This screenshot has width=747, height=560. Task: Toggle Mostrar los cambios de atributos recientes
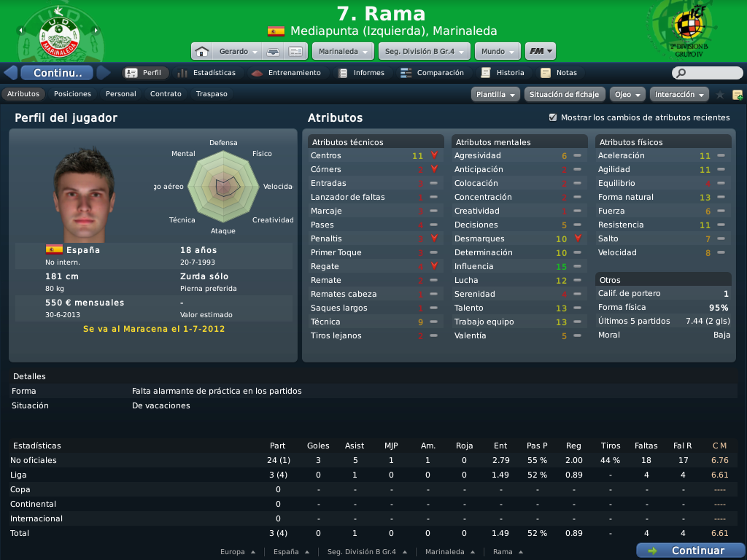point(553,117)
